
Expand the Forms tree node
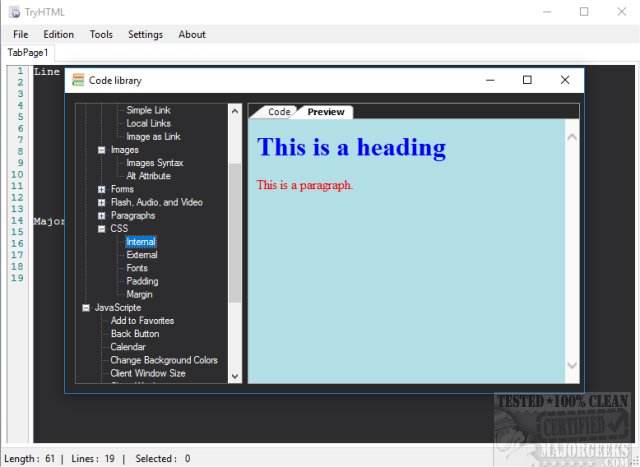[x=102, y=189]
